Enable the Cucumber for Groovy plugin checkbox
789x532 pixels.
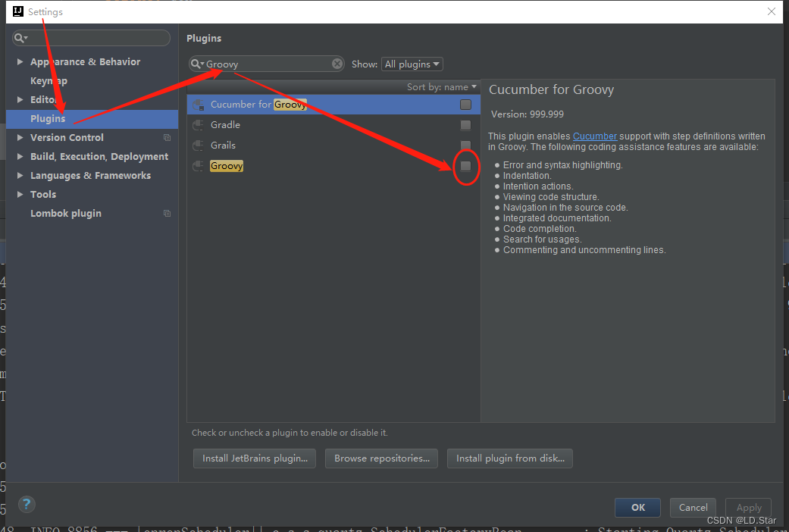[x=465, y=105]
